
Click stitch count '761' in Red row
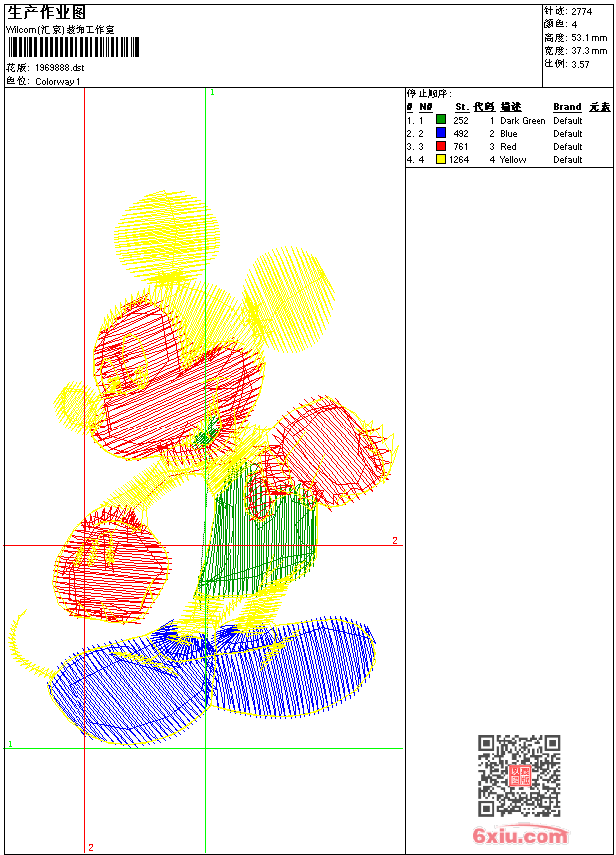pyautogui.click(x=461, y=147)
